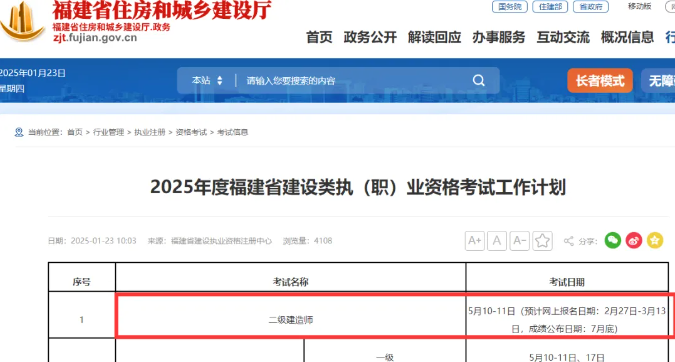The height and width of the screenshot is (362, 675).
Task: Click the view count 浏览量: 4108
Action: pyautogui.click(x=307, y=241)
